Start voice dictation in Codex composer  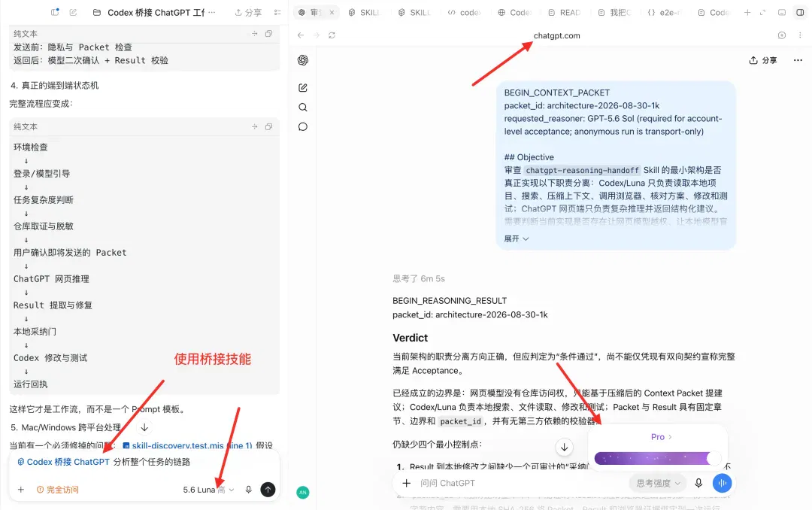click(249, 490)
